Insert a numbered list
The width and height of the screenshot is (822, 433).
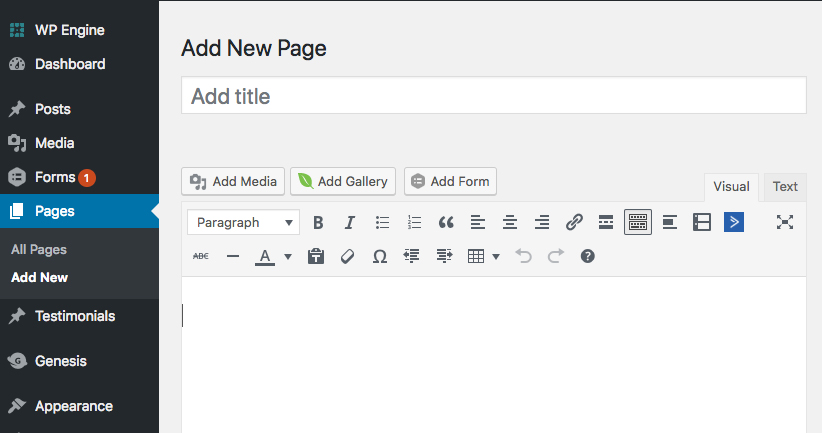[x=414, y=223]
